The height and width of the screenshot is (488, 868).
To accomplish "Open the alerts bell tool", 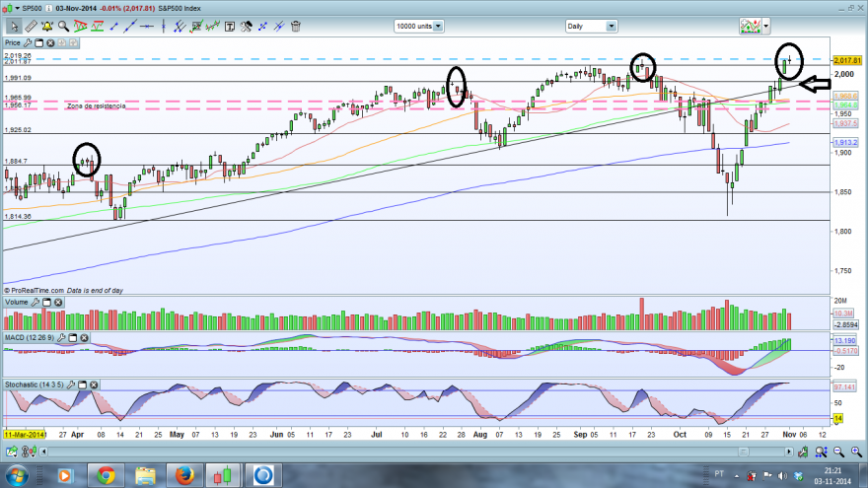I will [x=47, y=26].
